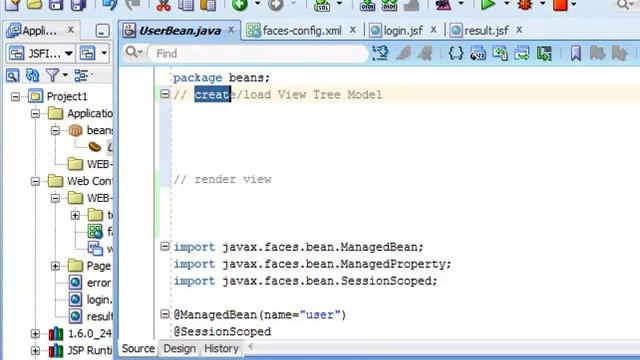Click the magnifier icon in navigator toolbar
This screenshot has width=640, height=360.
pyautogui.click(x=12, y=76)
